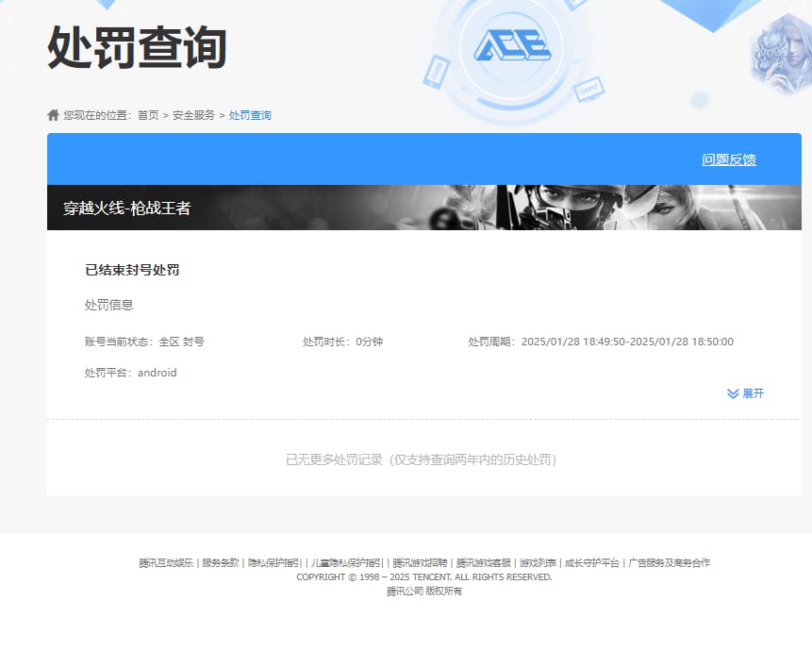Open 游戏列表 footer link
Viewport: 812px width, 651px height.
pos(538,562)
